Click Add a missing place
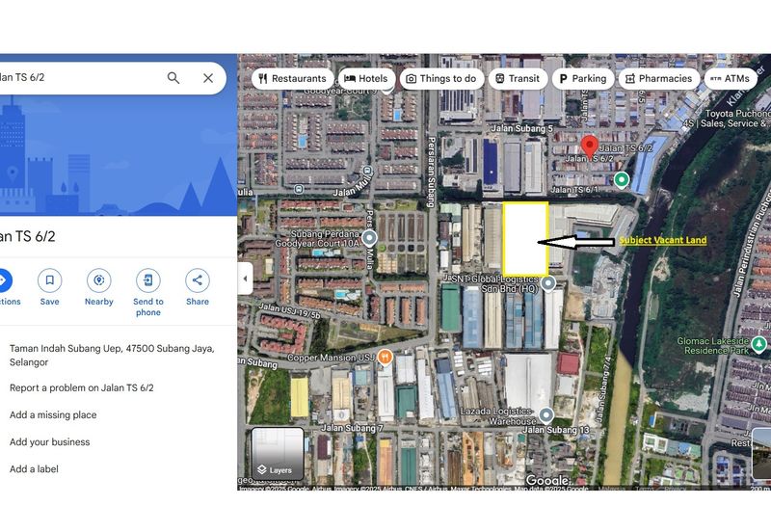The image size is (771, 532). [x=53, y=415]
